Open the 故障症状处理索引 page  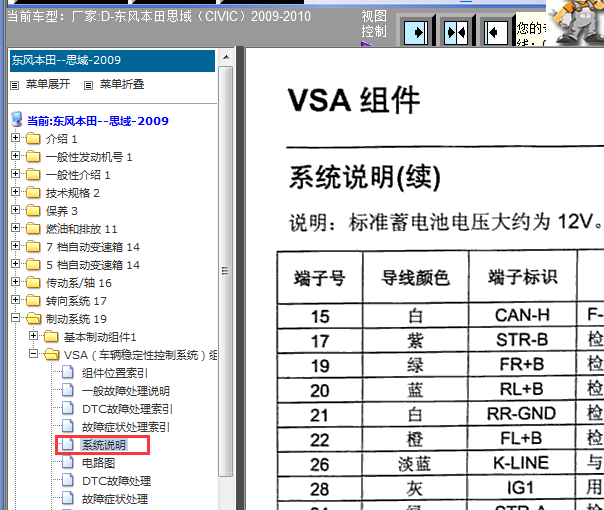(126, 427)
